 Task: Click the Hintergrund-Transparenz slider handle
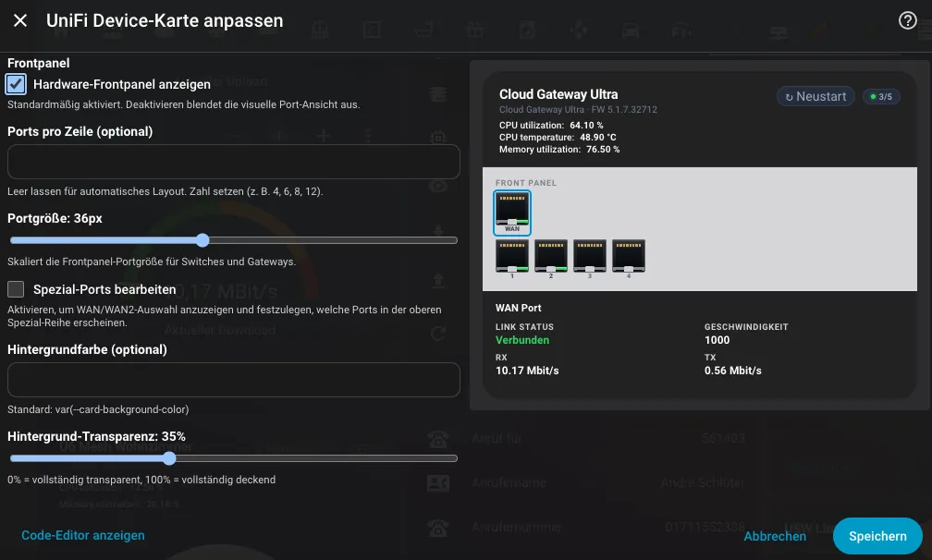[169, 458]
